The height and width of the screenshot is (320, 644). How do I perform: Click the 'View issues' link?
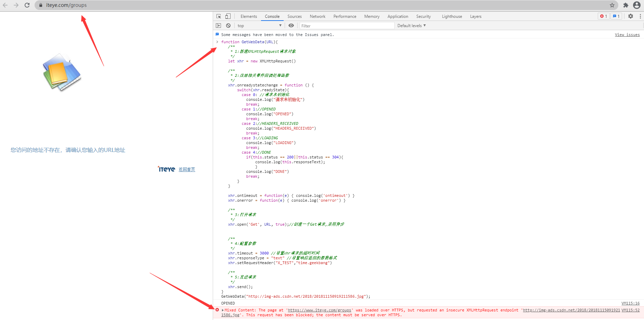pyautogui.click(x=627, y=34)
